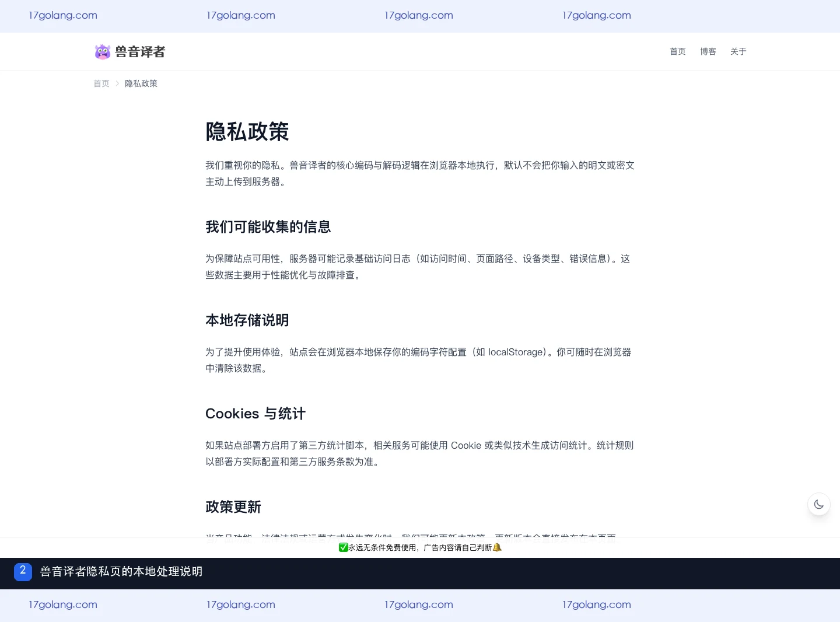Screen dimensions: 840x622
Task: Click the 我们可能收集的信息 section heading
Action: 268,227
